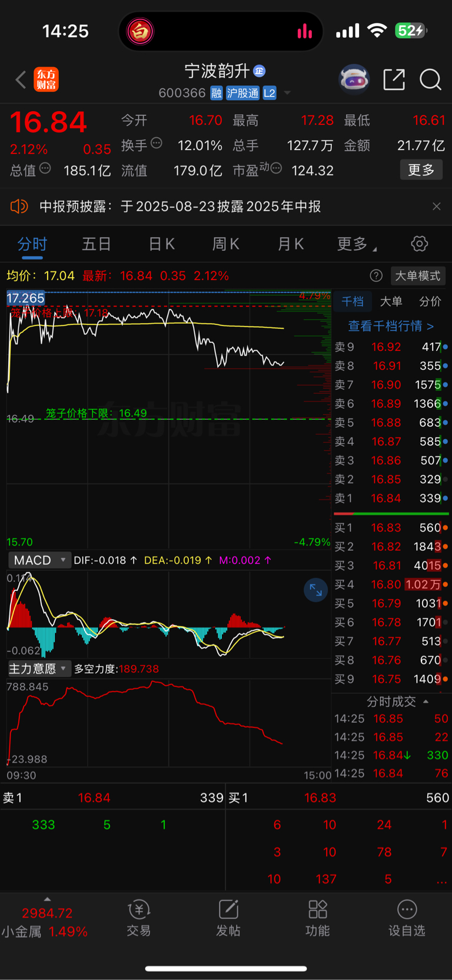Viewport: 452px width, 980px height.
Task: Select 卖1 price 16.84 order row
Action: 391,498
